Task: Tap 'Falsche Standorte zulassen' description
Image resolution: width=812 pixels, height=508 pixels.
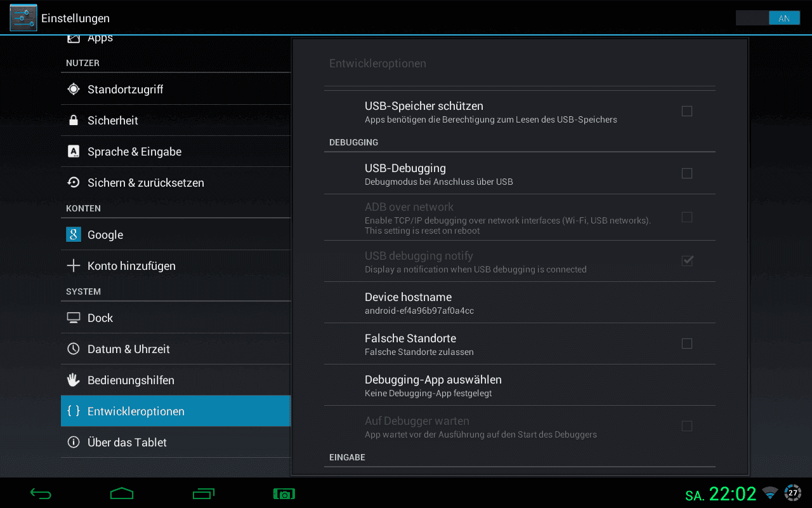Action: [419, 352]
